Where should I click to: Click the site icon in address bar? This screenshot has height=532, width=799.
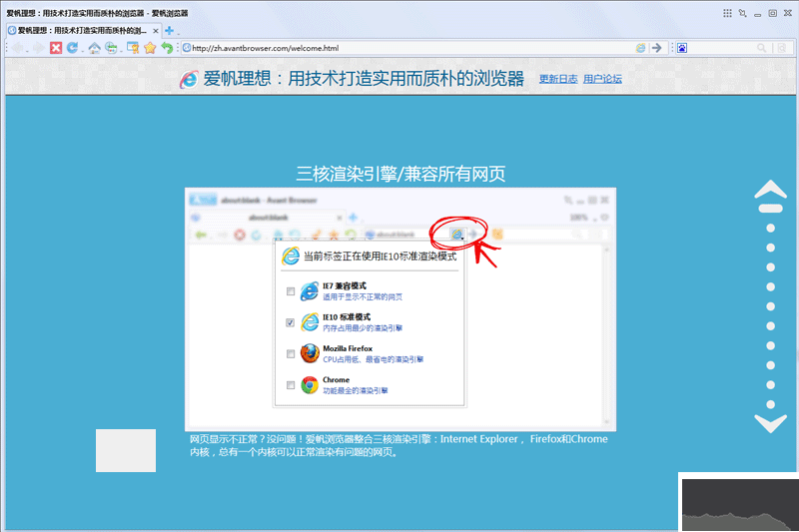pyautogui.click(x=187, y=48)
